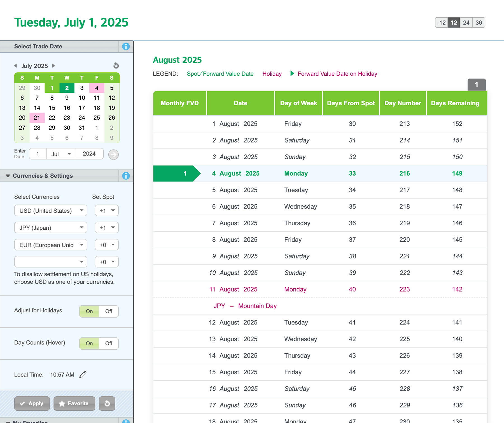Collapse the Currencies & Settings section
The width and height of the screenshot is (504, 423).
8,176
